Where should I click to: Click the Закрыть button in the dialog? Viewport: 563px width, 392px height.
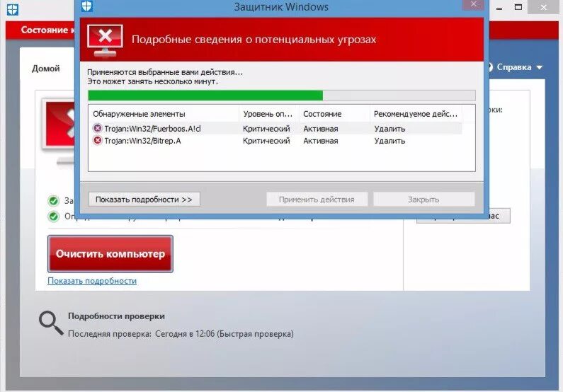(423, 200)
